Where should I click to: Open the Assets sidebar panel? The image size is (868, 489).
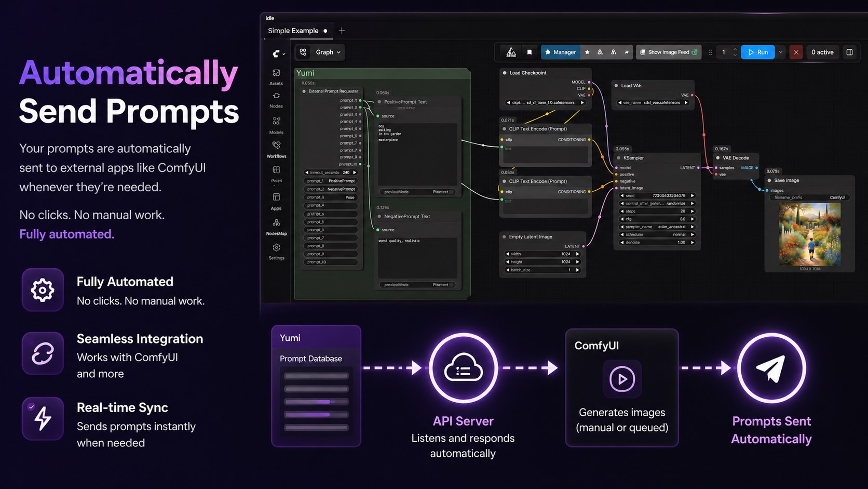coord(276,76)
